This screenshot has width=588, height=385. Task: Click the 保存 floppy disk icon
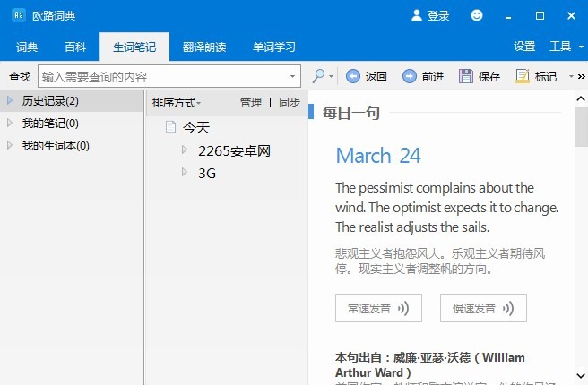pyautogui.click(x=466, y=76)
